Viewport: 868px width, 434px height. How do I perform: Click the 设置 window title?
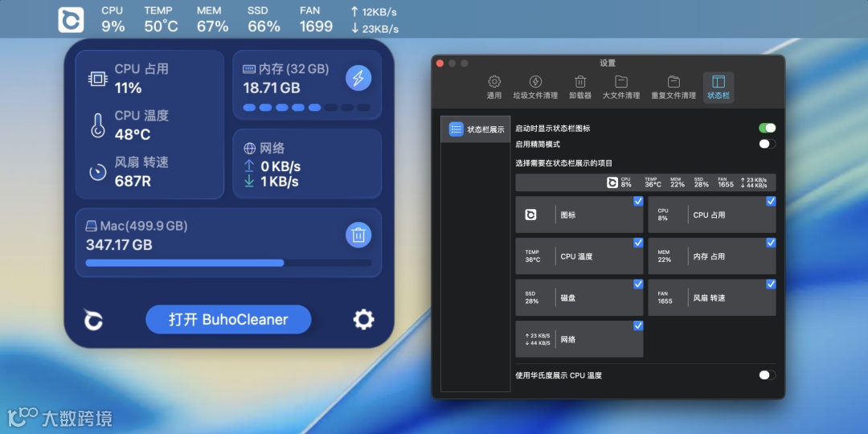pos(608,63)
